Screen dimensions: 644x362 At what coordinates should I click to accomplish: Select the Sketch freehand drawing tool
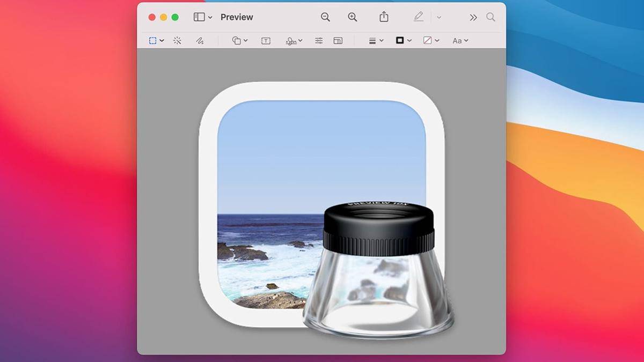(200, 41)
